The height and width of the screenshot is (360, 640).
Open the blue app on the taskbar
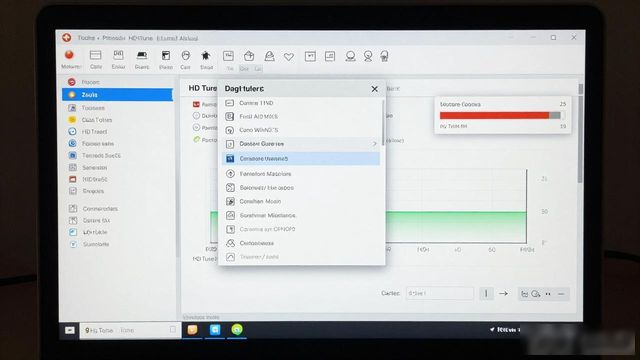(215, 329)
